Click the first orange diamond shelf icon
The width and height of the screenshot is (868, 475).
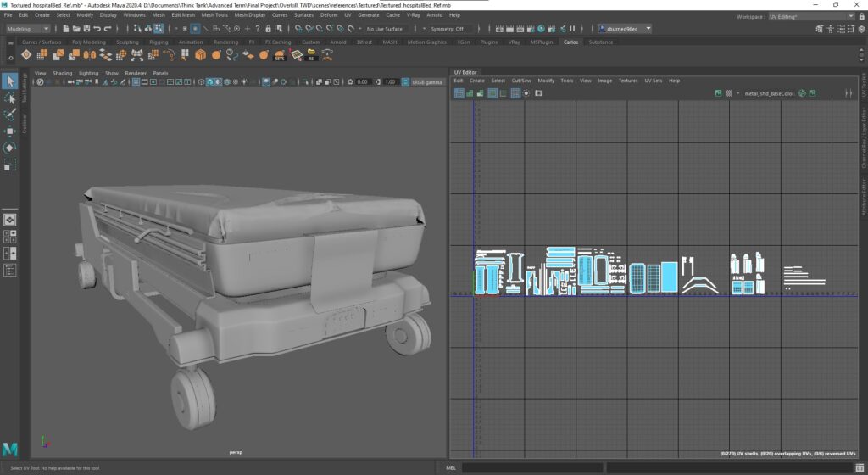(26, 54)
